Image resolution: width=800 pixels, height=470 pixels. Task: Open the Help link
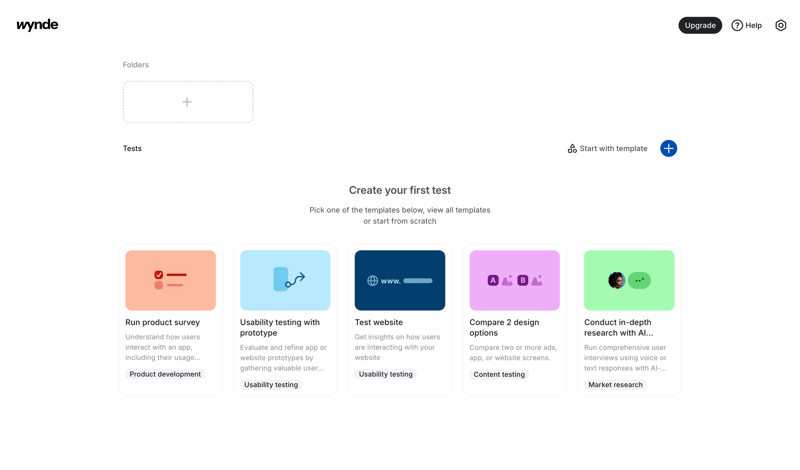pos(746,26)
